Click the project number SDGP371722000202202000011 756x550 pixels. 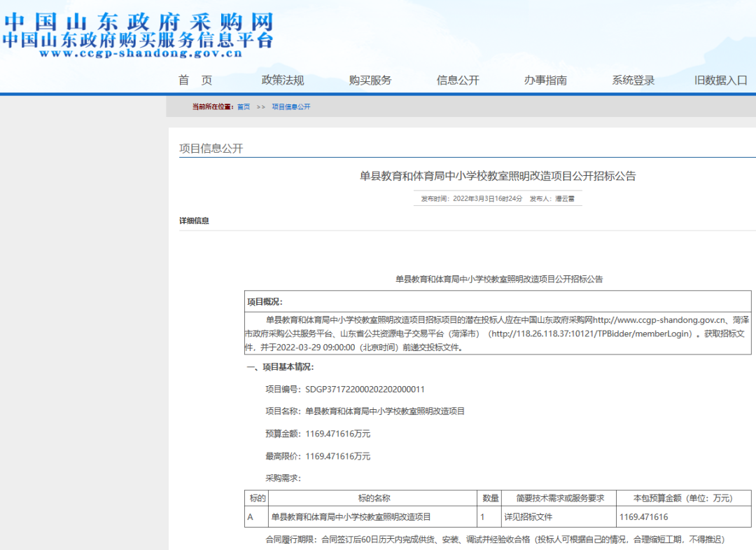point(365,389)
